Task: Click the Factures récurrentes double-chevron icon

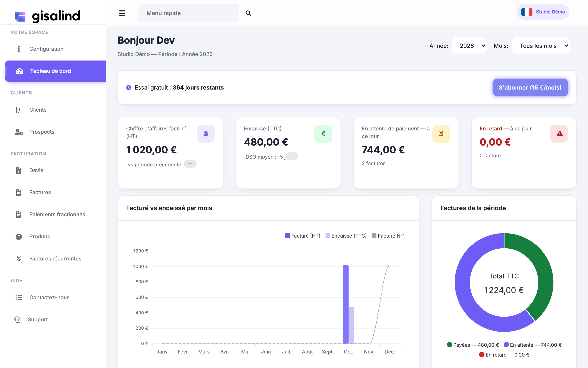Action: point(19,259)
